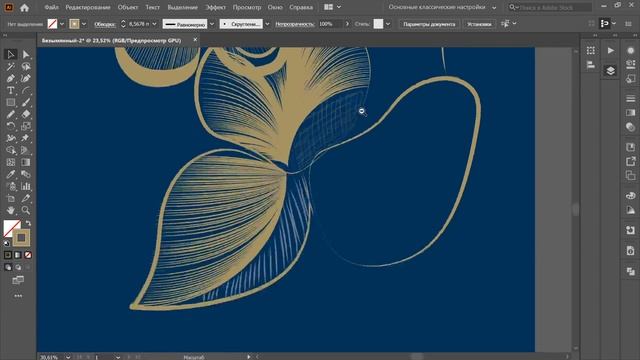Go to Illustrator home screen
The height and width of the screenshot is (360, 640).
pos(24,7)
